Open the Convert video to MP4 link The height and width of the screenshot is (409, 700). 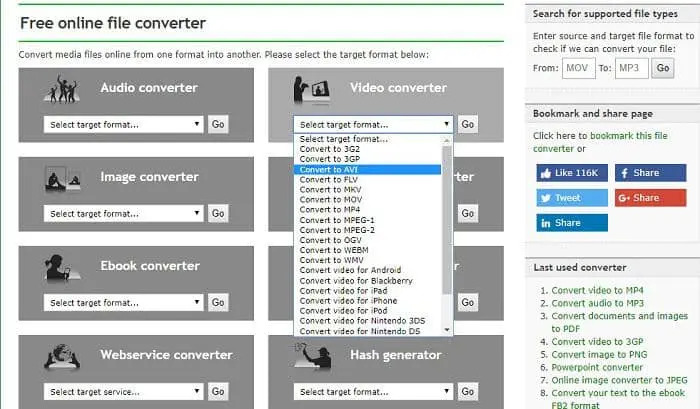(597, 291)
